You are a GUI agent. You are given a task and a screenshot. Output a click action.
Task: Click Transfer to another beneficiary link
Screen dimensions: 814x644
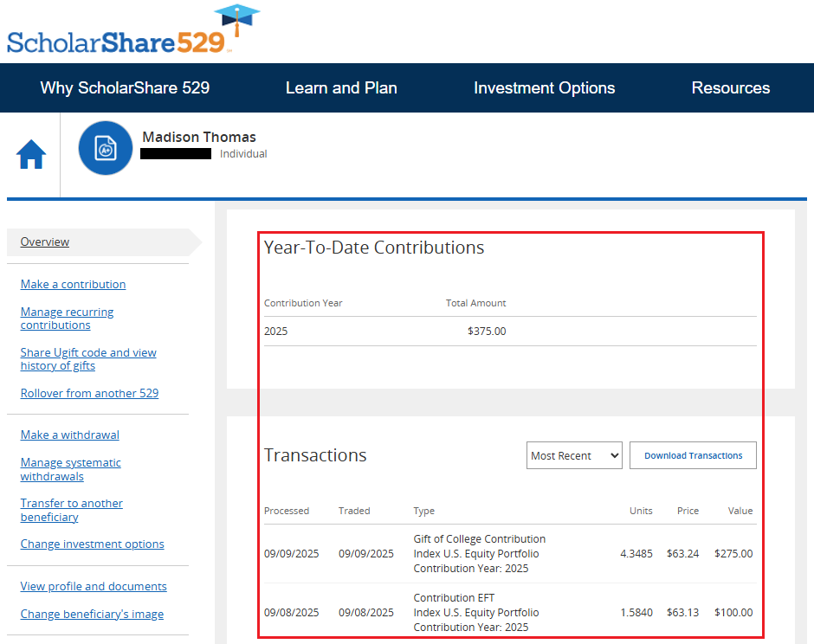[x=71, y=510]
